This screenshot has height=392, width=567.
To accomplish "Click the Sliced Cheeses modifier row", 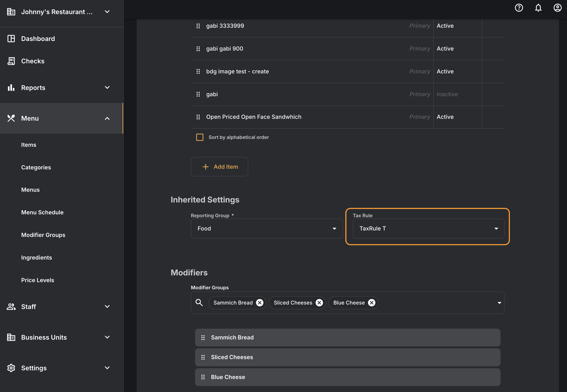I will [348, 357].
